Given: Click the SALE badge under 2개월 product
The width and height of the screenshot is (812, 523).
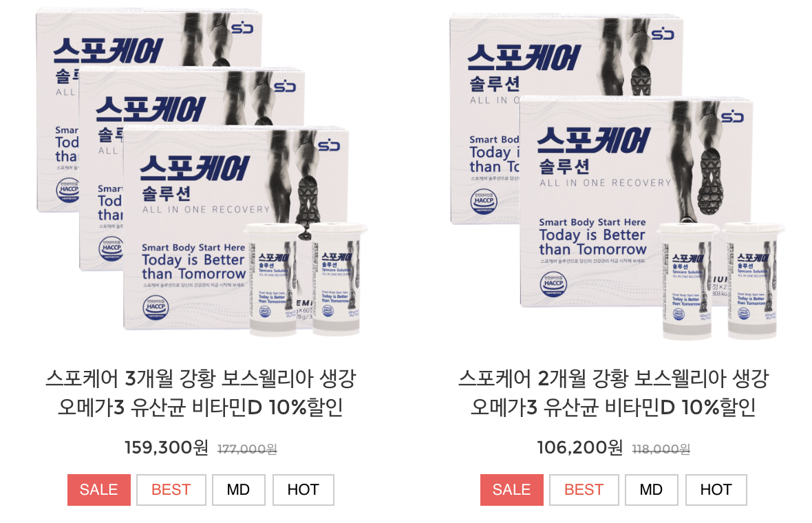Looking at the screenshot, I should click(512, 489).
